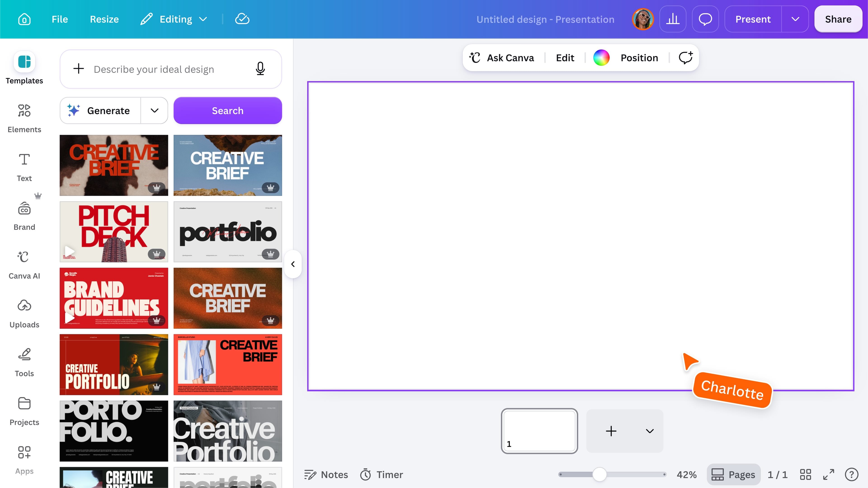Expand the add page options chevron
868x488 pixels.
point(650,431)
